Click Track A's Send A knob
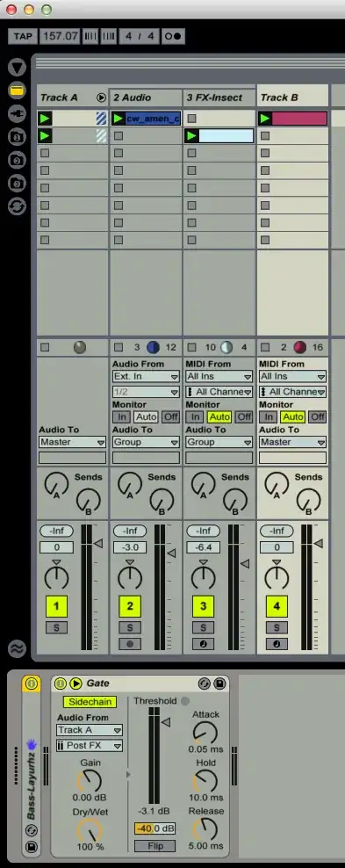Image resolution: width=345 pixels, height=868 pixels. pos(56,484)
